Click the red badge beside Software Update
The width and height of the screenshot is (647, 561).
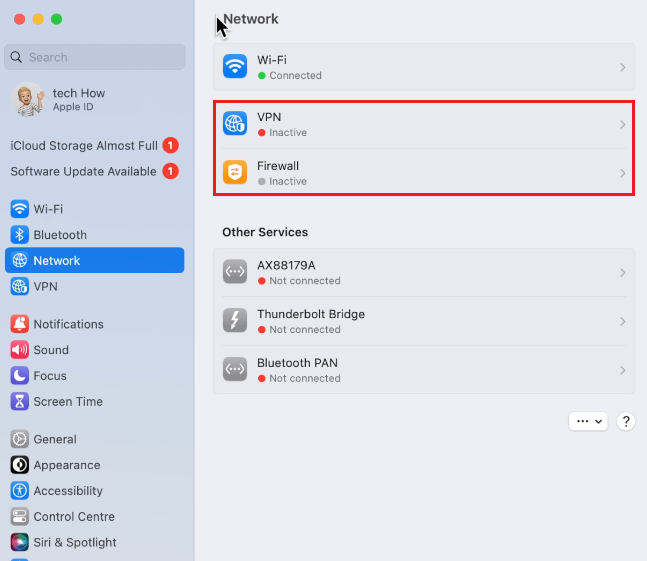pos(170,171)
